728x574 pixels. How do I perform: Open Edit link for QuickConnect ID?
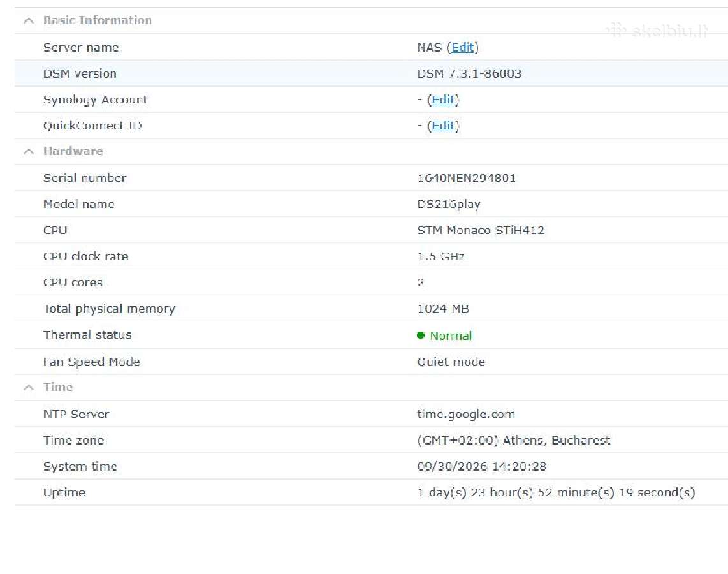coord(443,126)
